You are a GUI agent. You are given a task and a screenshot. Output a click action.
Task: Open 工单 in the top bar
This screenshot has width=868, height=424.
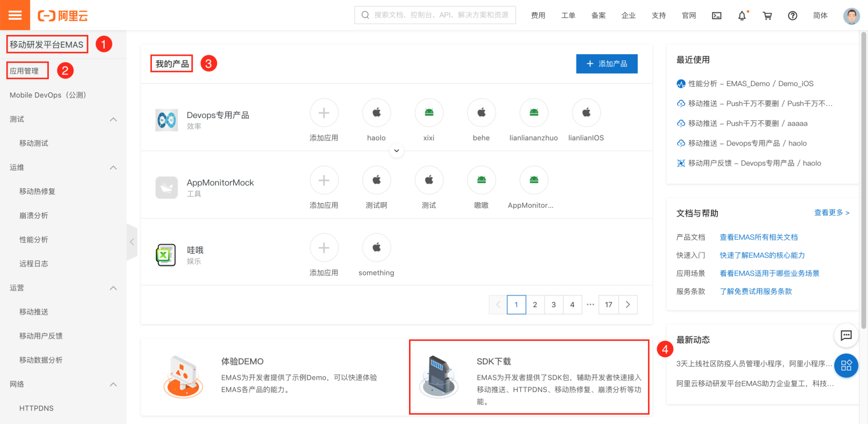click(568, 16)
